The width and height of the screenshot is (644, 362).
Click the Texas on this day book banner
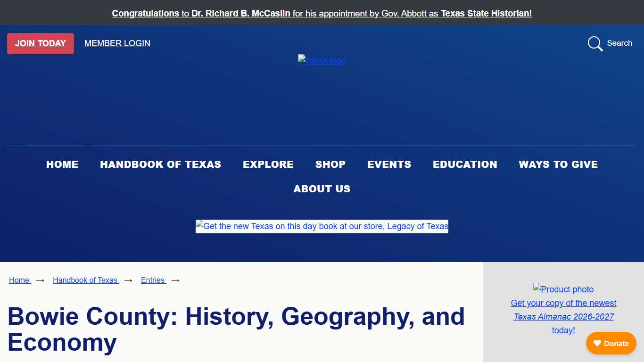pos(322,226)
